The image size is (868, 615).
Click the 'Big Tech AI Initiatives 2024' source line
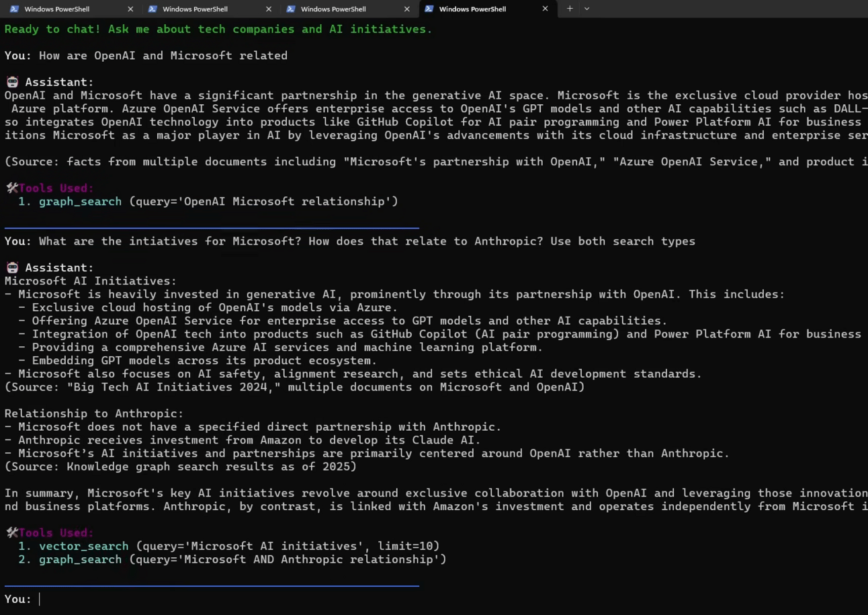coord(294,387)
